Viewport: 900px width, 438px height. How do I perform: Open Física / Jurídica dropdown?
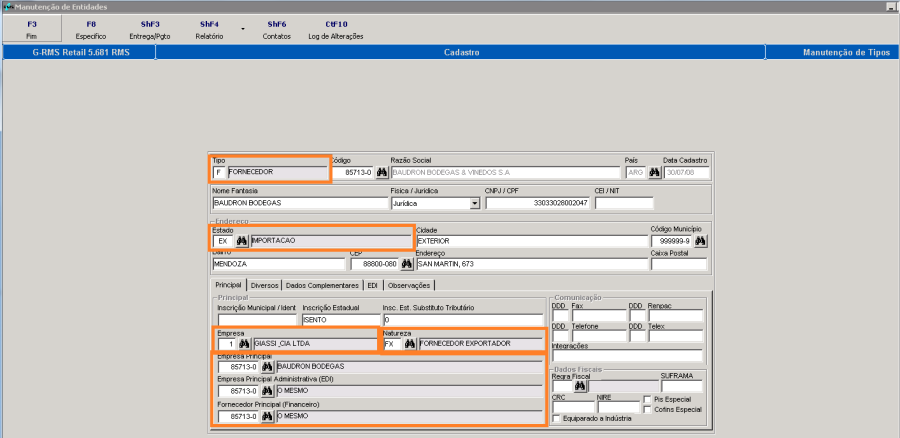(475, 203)
